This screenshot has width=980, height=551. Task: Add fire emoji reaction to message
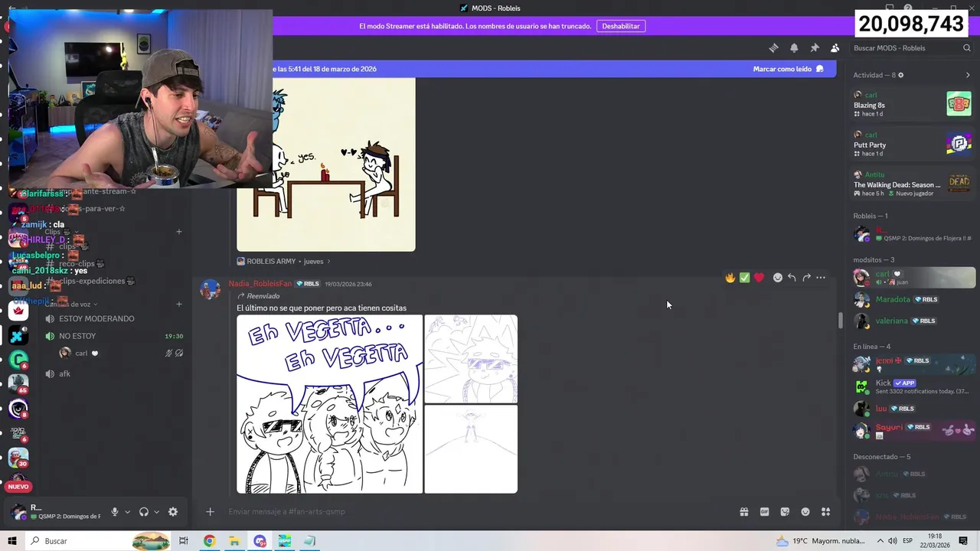point(730,277)
